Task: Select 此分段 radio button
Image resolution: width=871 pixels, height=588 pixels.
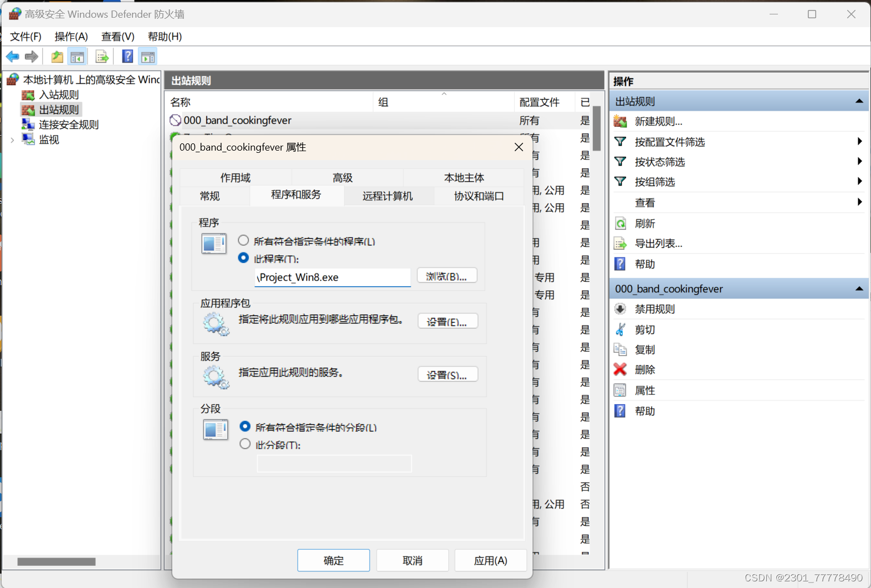Action: [x=245, y=443]
